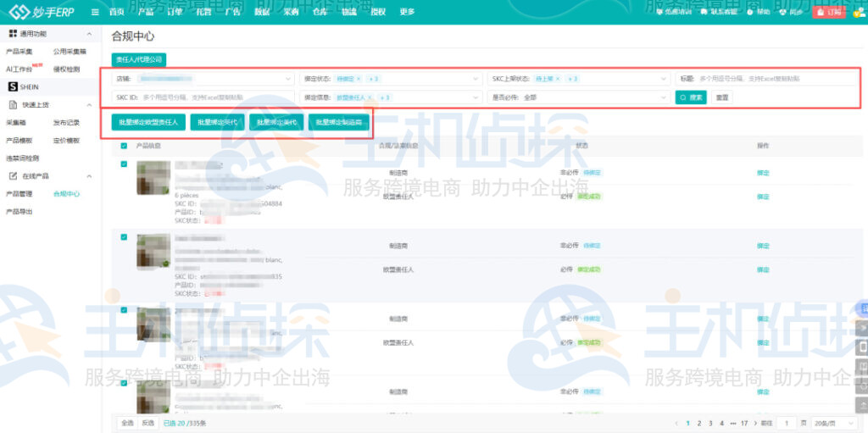Collapse the 通用功能 sidebar section
The height and width of the screenshot is (433, 868).
click(x=90, y=34)
